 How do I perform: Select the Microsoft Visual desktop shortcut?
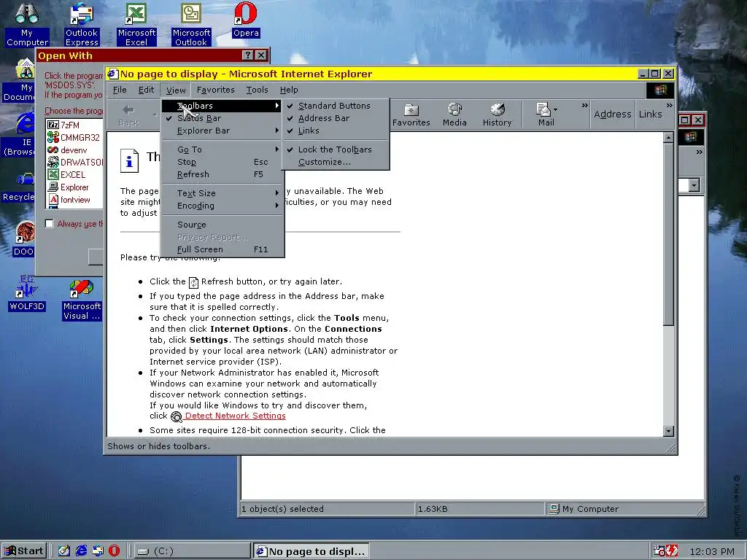pyautogui.click(x=82, y=300)
